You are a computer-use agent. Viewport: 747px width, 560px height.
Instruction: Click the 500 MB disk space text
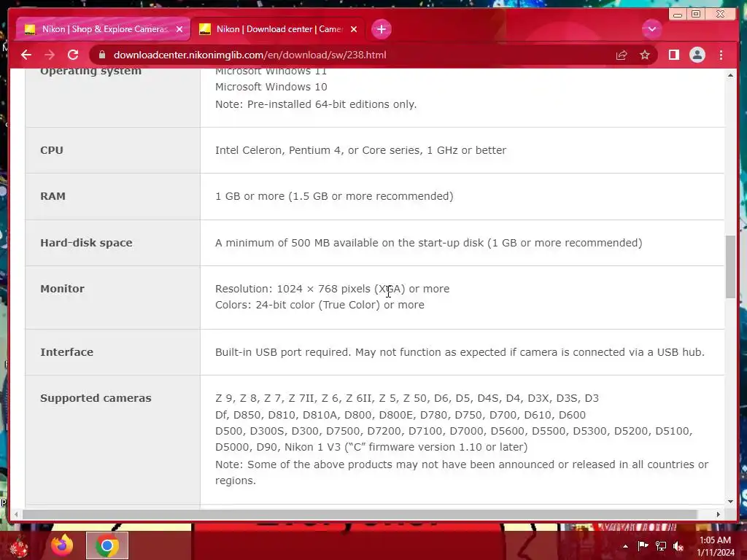pos(429,243)
